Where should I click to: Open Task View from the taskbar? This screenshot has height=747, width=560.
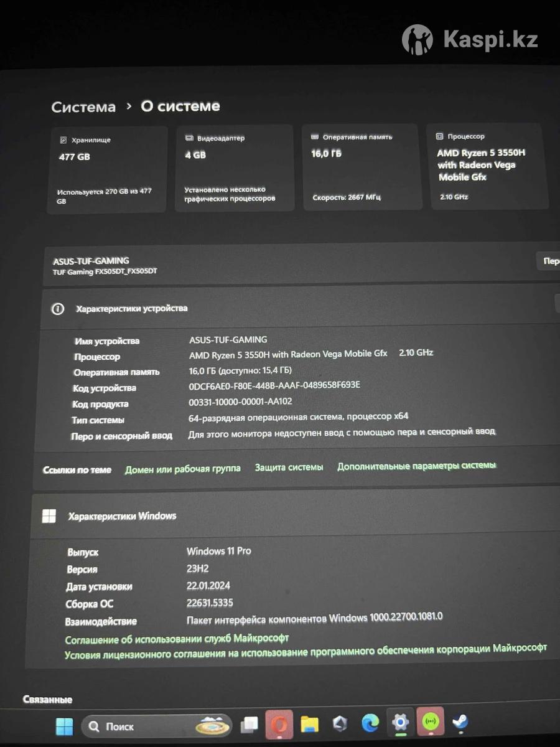(x=250, y=725)
